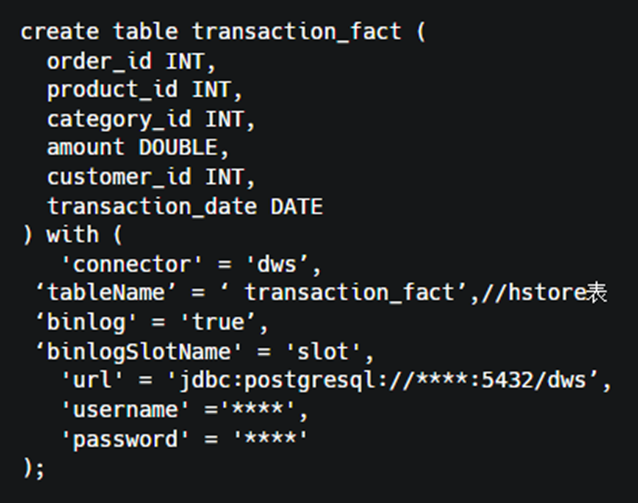Click the 'connector' property key
This screenshot has height=503, width=638.
point(125,265)
